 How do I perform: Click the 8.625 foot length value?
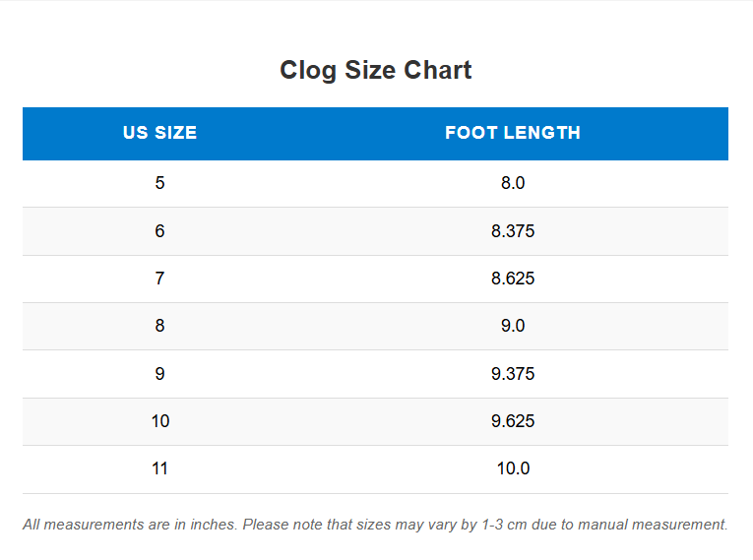tap(512, 279)
